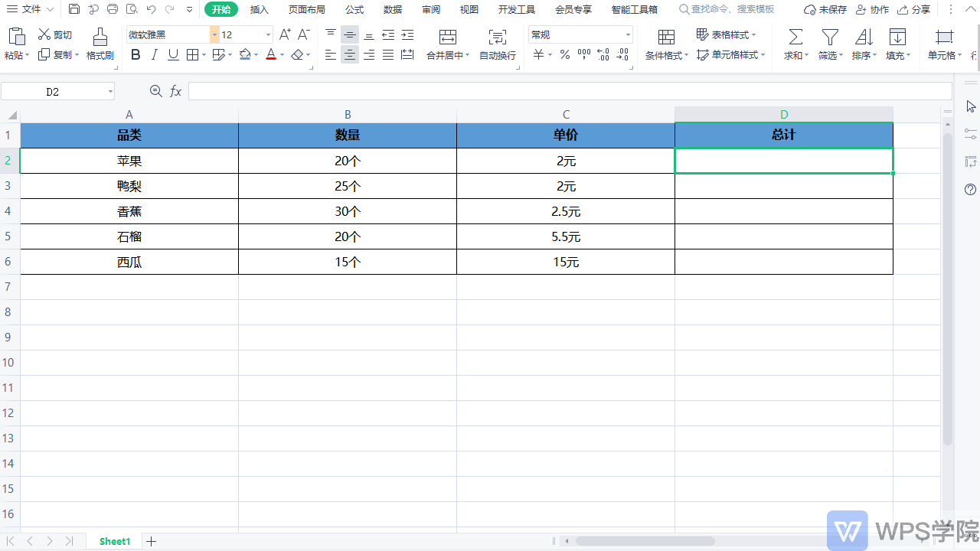Open the 数据 ribbon tab
Viewport: 980px width, 551px height.
coord(392,10)
